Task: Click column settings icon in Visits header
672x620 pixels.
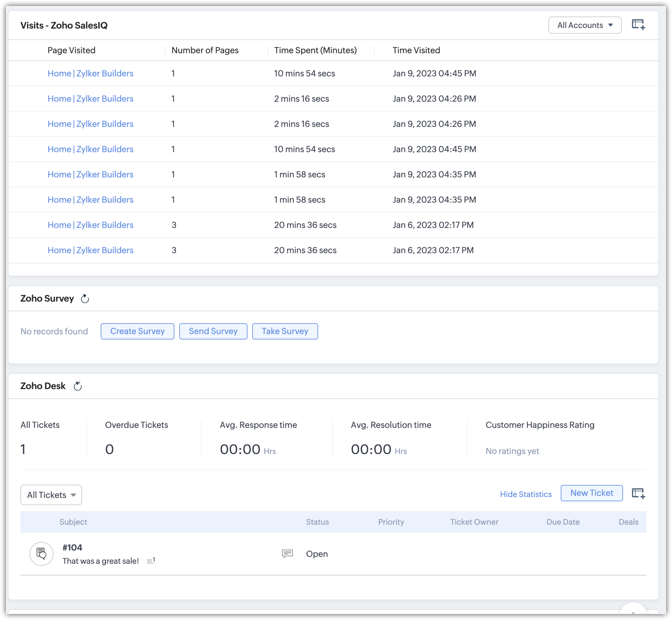Action: pyautogui.click(x=638, y=25)
